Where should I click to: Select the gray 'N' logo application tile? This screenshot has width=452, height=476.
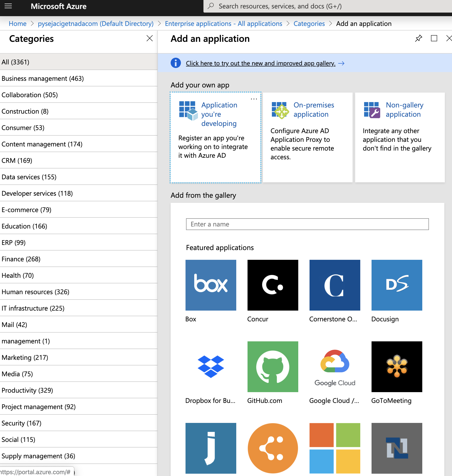(x=397, y=448)
